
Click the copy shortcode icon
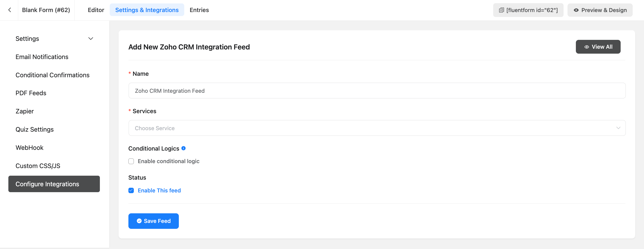tap(501, 10)
